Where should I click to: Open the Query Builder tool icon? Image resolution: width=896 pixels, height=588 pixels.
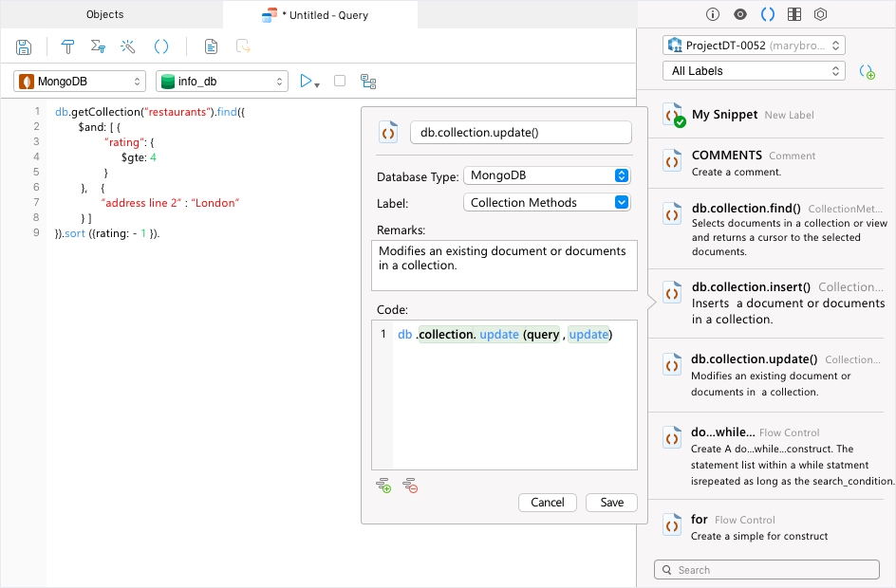tap(67, 46)
